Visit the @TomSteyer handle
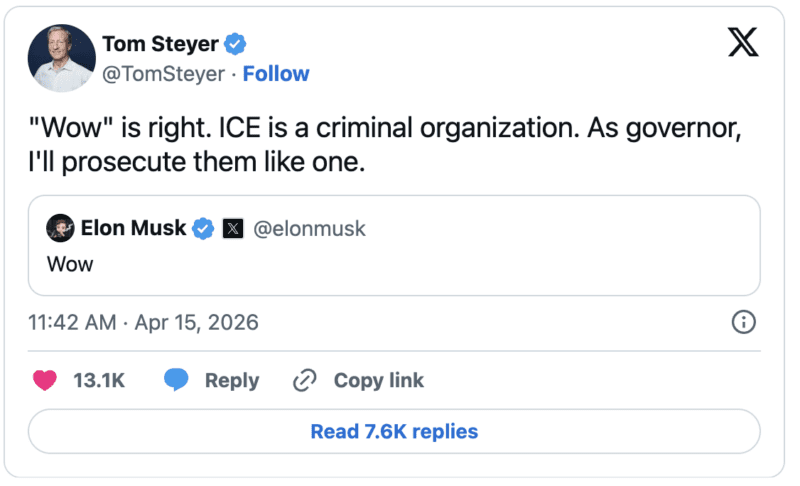The width and height of the screenshot is (800, 486). (x=164, y=74)
